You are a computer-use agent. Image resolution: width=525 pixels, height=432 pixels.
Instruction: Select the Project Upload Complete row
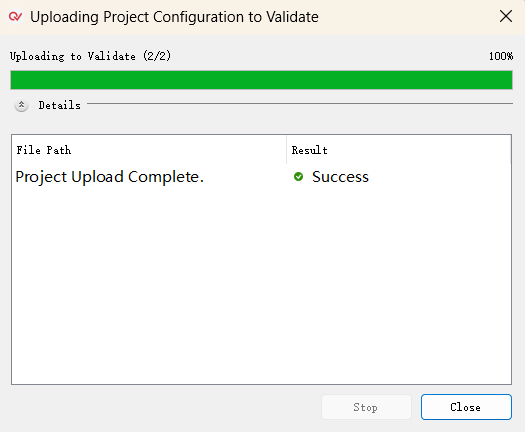pos(261,177)
